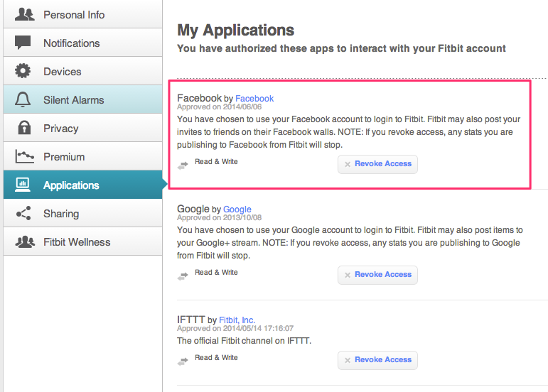Switch to the Premium section
Screen dimensions: 548x392
[x=83, y=156]
